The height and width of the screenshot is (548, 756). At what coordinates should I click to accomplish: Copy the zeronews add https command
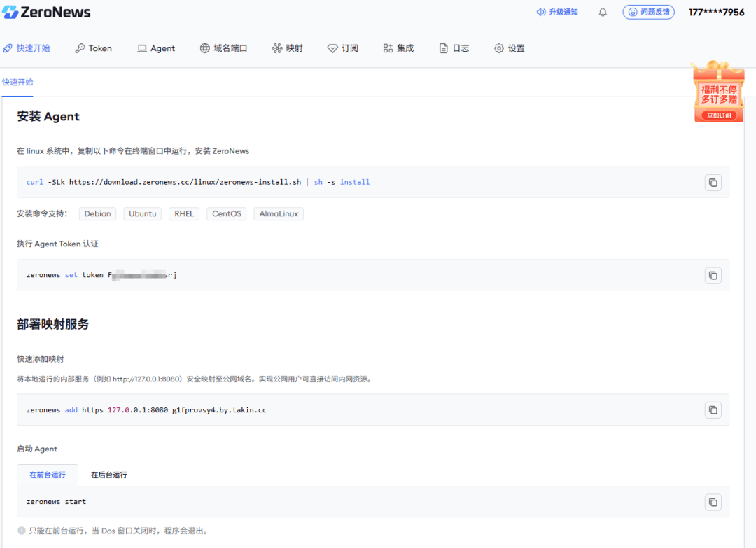713,410
